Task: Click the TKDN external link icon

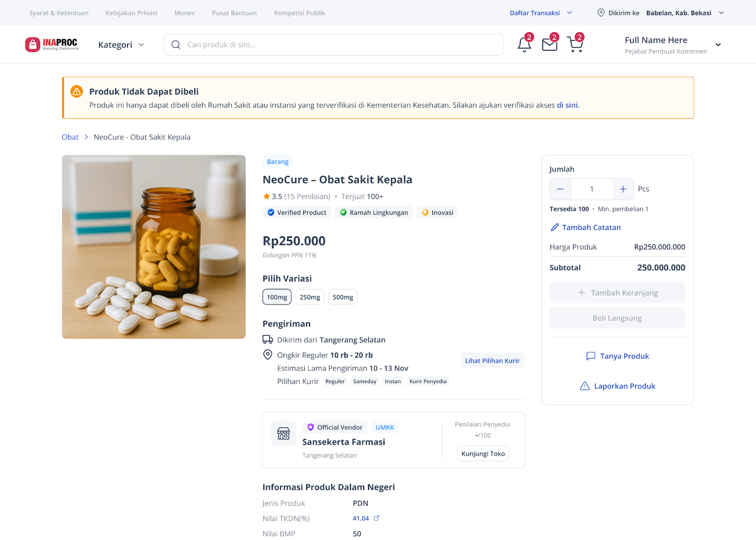Action: click(377, 518)
